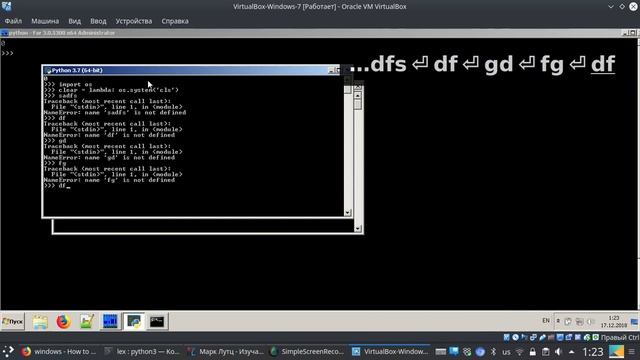Screen dimensions: 640x360
Task: Click the VirtualBox keyboard capture status icon
Action: click(x=596, y=337)
